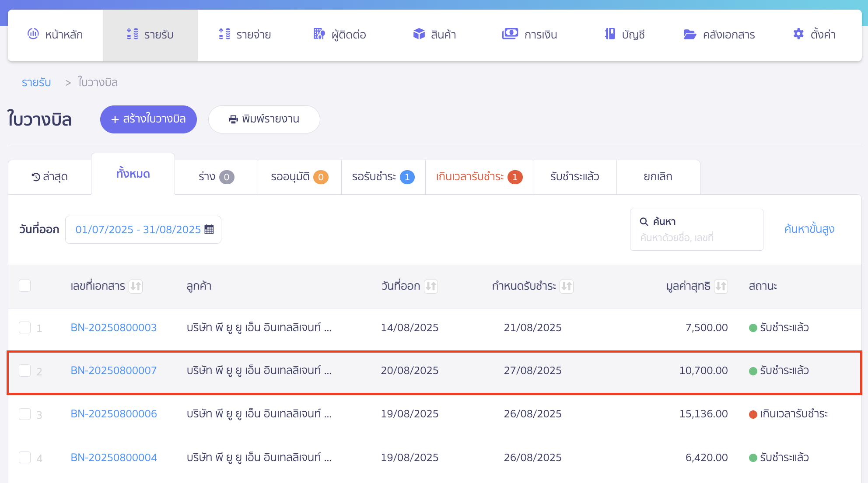Click the รายจ่าย expenses icon
The width and height of the screenshot is (868, 483).
pyautogui.click(x=224, y=34)
